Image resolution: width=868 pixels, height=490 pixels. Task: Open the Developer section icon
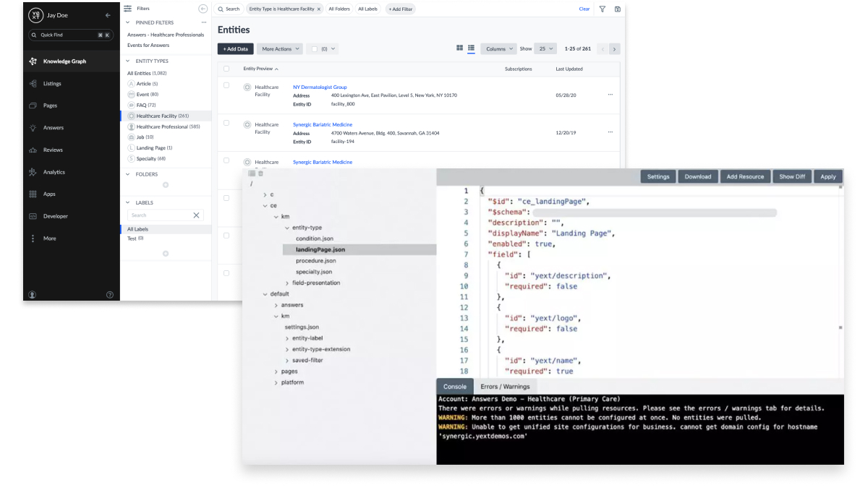(33, 216)
